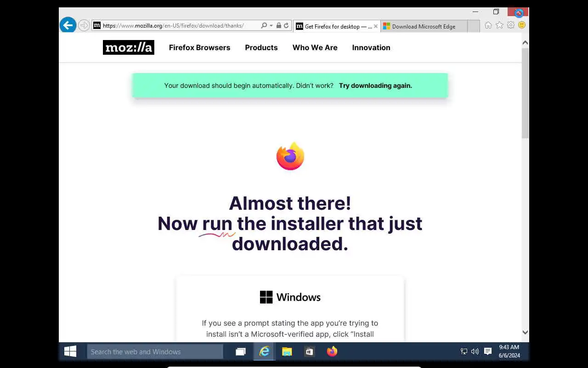Click the Firefox logo on the page
The width and height of the screenshot is (588, 368).
click(x=290, y=156)
